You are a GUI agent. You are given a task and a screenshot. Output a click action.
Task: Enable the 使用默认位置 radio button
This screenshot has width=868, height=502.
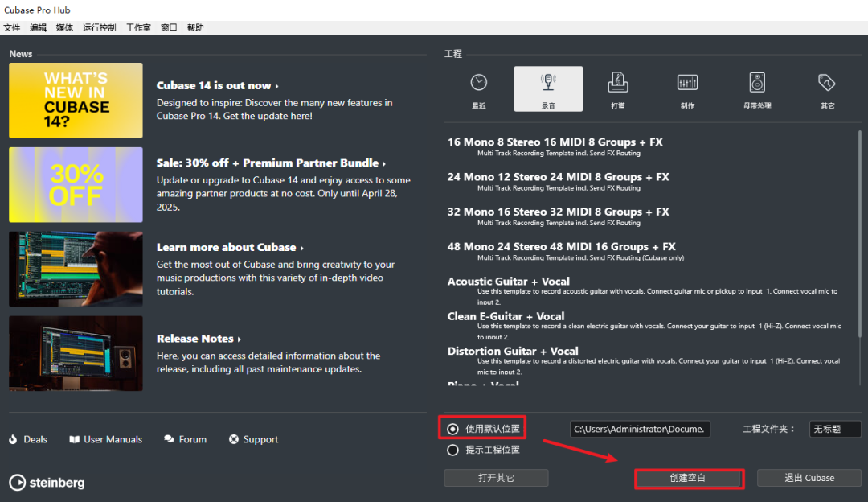(x=453, y=429)
